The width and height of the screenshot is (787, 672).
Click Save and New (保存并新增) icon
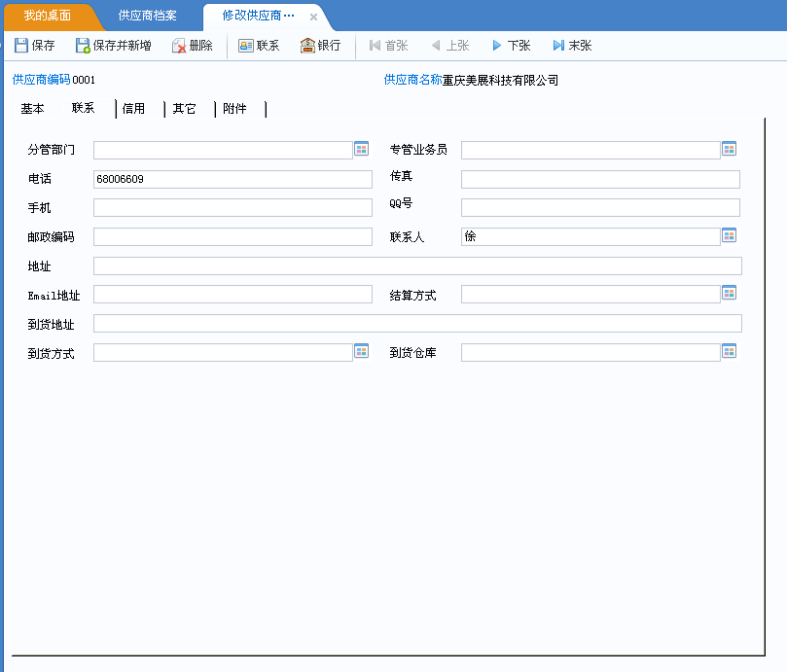[84, 46]
